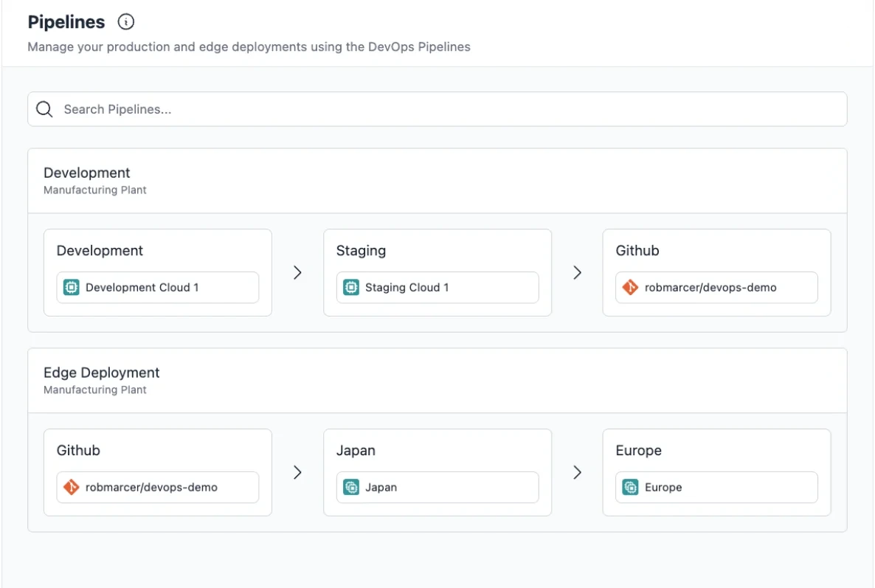
Task: Click Github stage title in Development pipeline
Action: click(x=637, y=251)
